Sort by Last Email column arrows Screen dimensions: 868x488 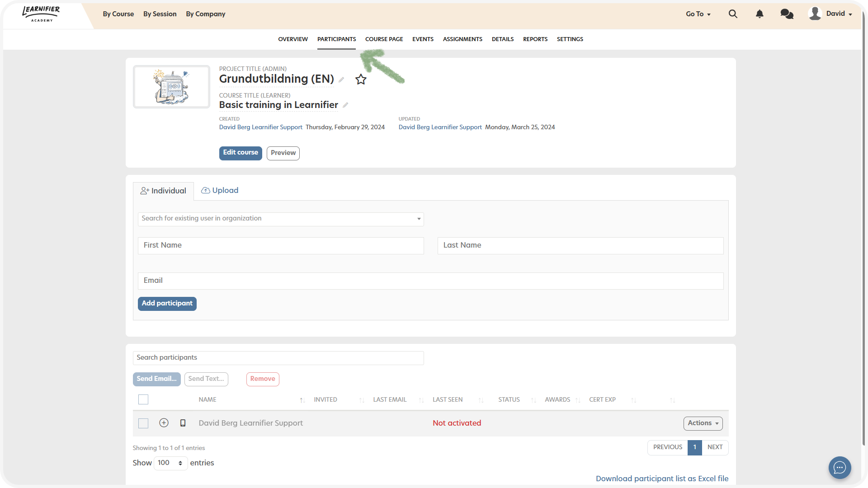[x=421, y=400]
